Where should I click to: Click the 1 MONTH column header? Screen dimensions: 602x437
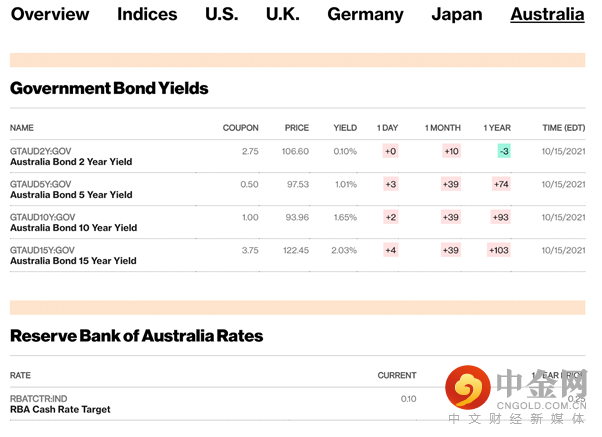tap(442, 128)
